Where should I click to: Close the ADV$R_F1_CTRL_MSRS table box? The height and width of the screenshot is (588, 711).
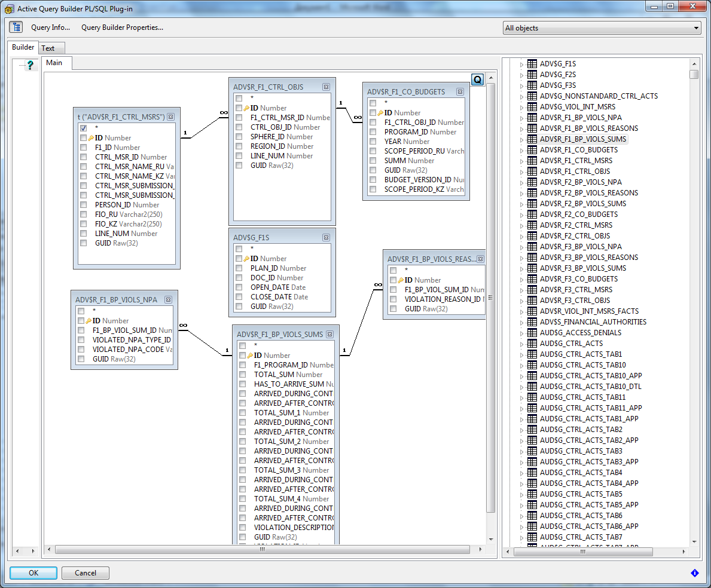pyautogui.click(x=170, y=117)
